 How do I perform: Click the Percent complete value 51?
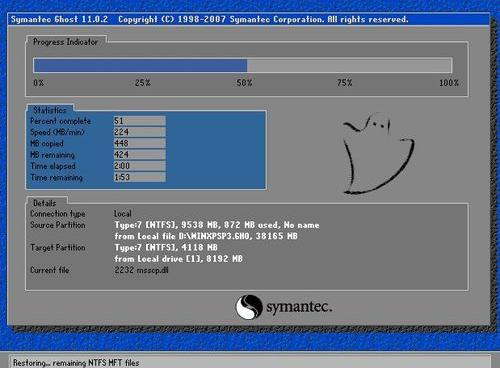[x=139, y=121]
